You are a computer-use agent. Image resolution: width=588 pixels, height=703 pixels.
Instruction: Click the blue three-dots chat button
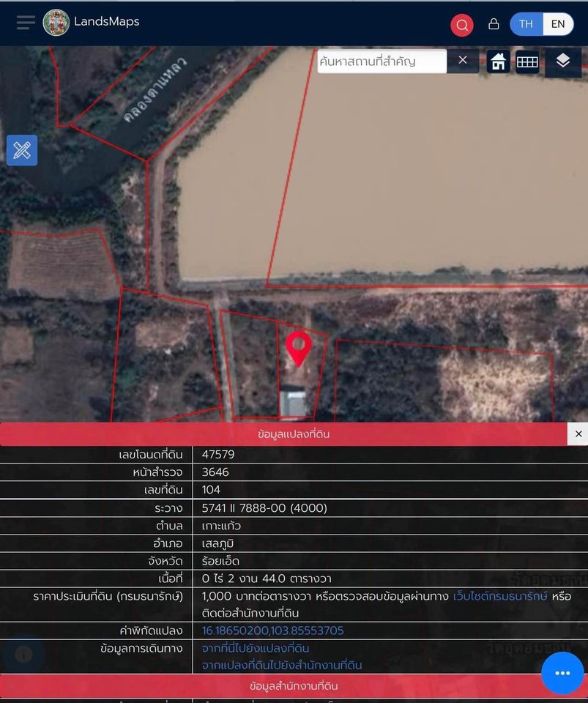click(562, 672)
